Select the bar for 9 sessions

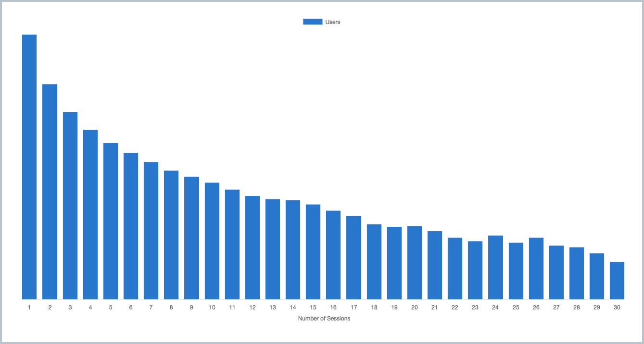[191, 238]
